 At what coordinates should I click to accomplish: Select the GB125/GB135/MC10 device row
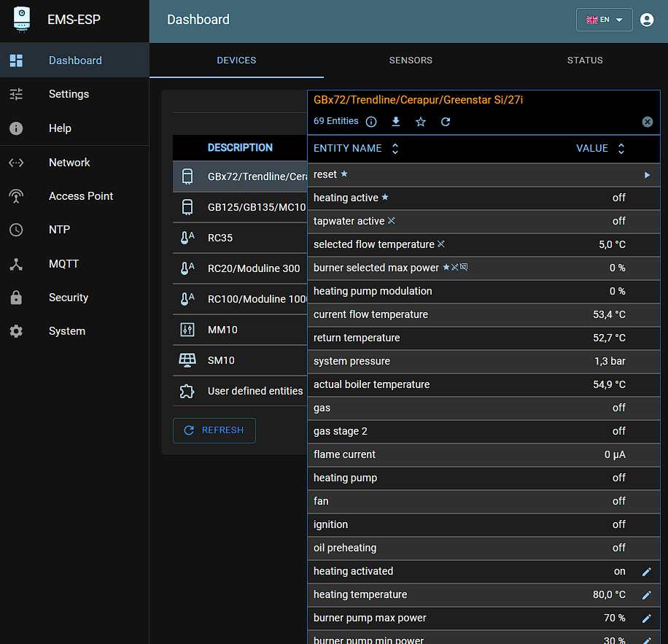coord(241,207)
